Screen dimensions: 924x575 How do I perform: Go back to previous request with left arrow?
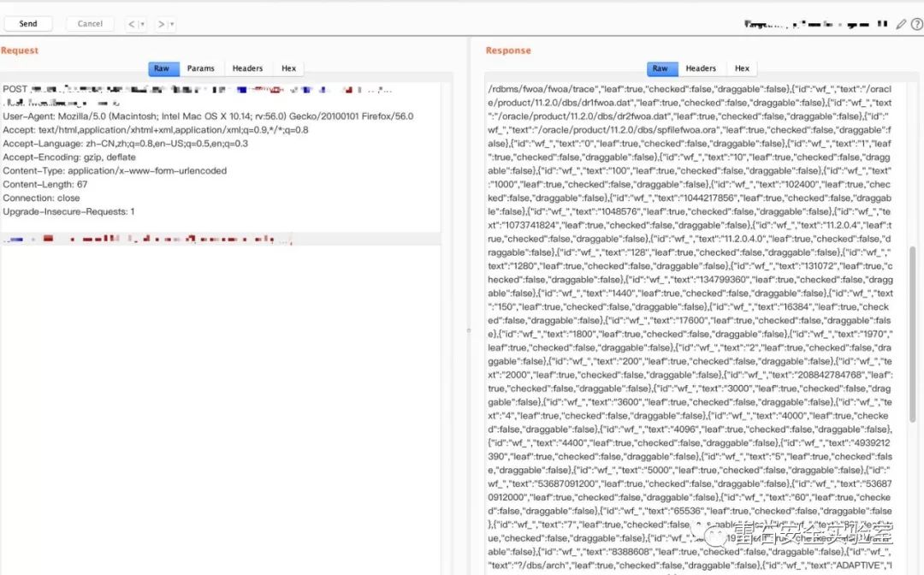click(132, 24)
